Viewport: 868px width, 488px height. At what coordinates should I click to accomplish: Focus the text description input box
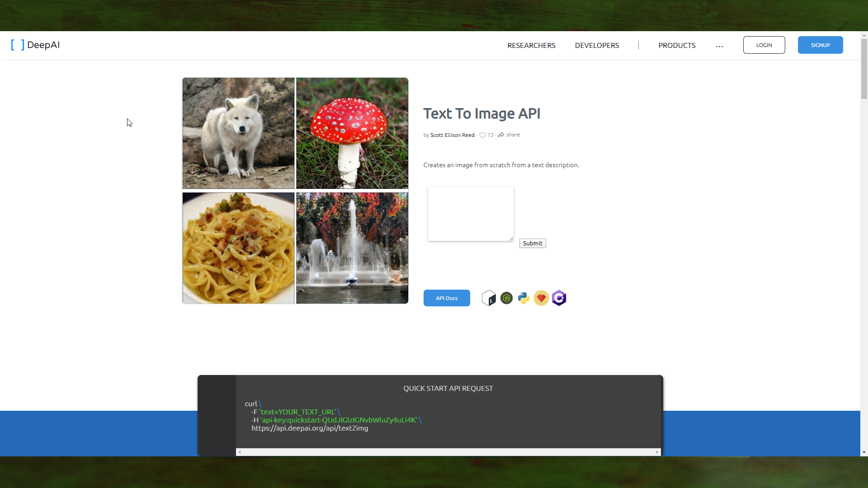(x=471, y=214)
